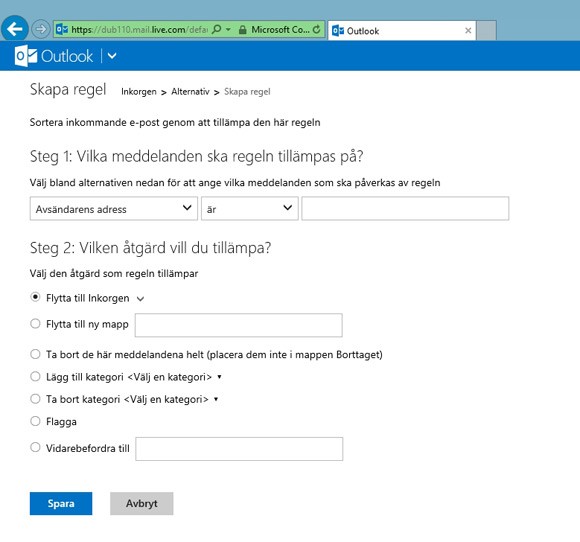This screenshot has width=580, height=542.
Task: Select Lägg till kategori radio button
Action: click(35, 377)
